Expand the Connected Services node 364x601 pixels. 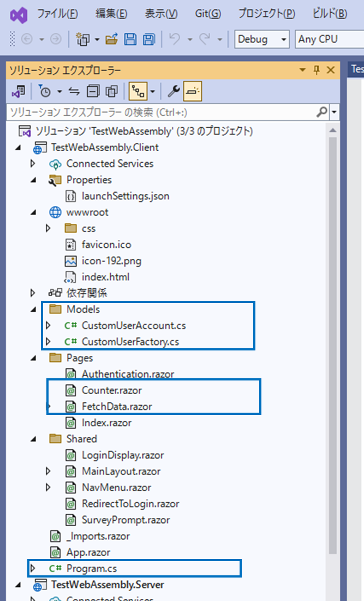(33, 164)
